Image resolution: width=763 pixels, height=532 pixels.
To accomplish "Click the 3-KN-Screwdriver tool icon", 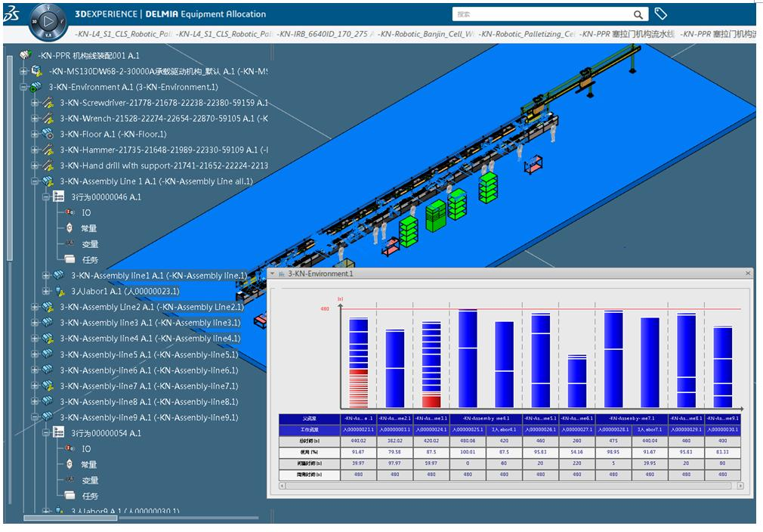I will (x=48, y=103).
